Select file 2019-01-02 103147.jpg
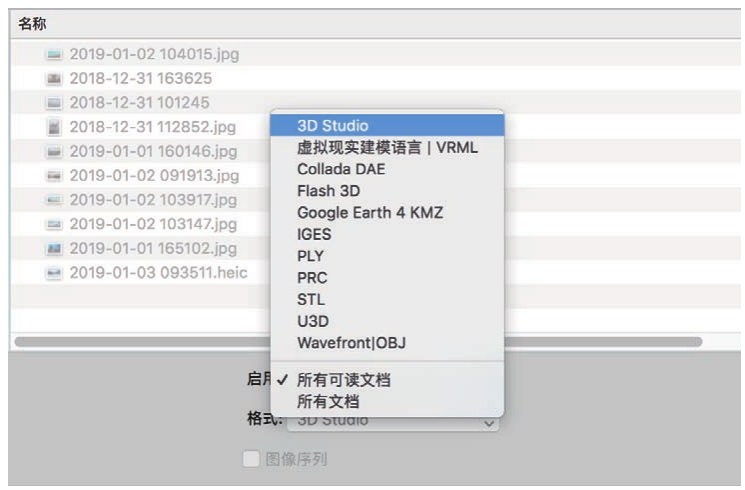The height and width of the screenshot is (490, 745). tap(153, 224)
